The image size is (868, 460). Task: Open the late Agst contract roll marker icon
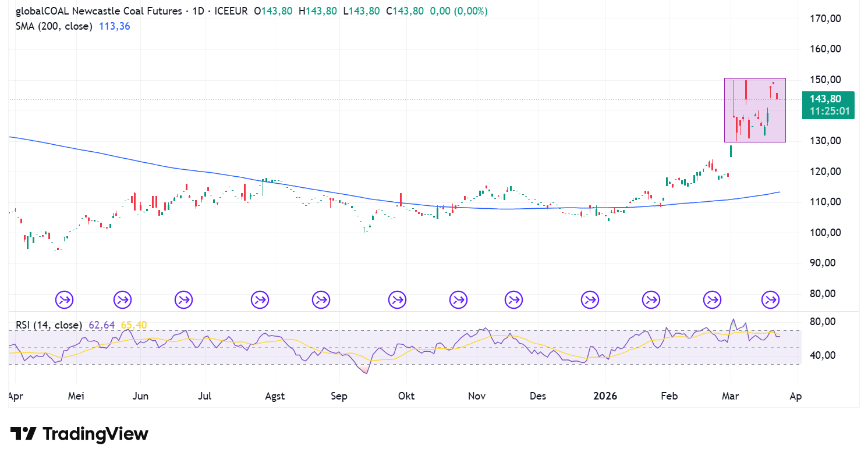pyautogui.click(x=321, y=300)
